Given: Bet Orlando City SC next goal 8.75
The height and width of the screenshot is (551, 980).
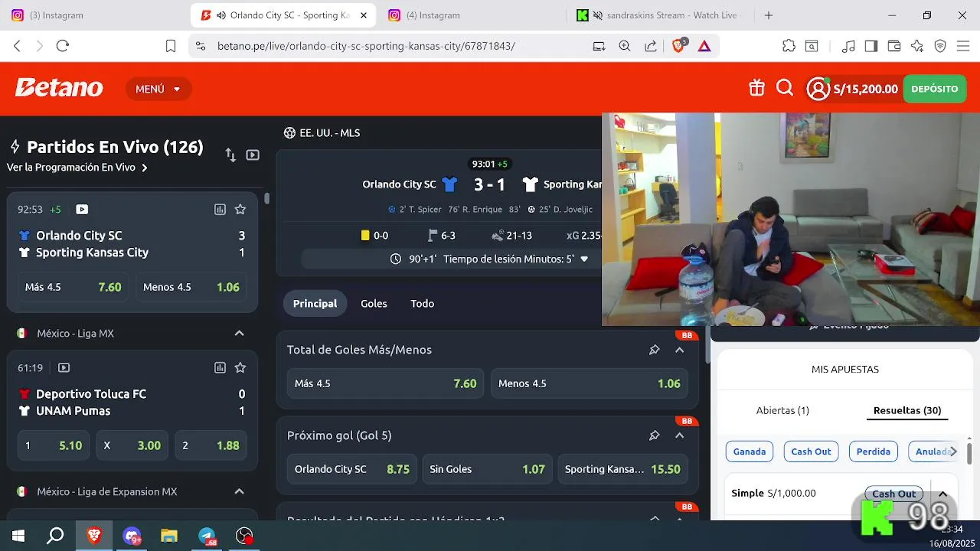Looking at the screenshot, I should (x=352, y=469).
